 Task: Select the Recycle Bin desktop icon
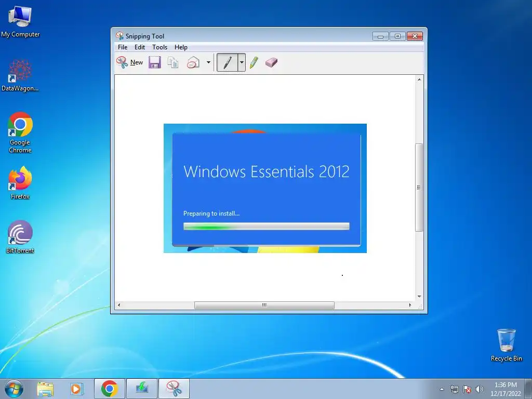click(x=506, y=345)
